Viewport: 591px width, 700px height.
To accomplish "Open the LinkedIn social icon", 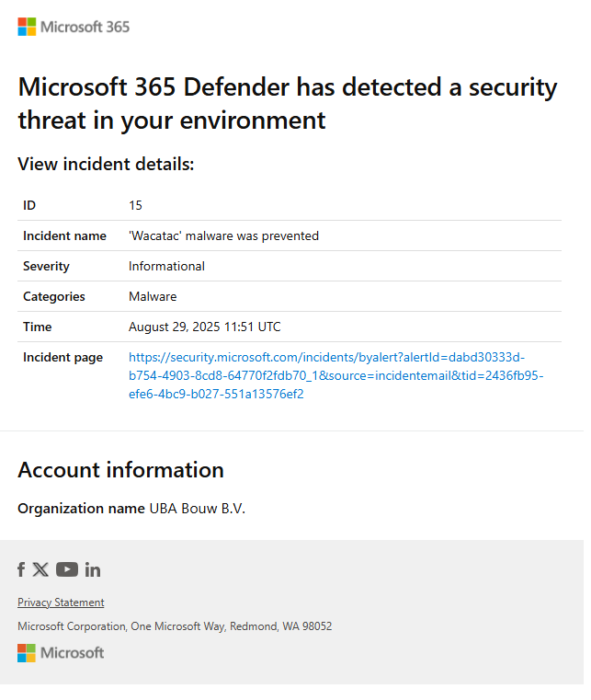I will (93, 569).
